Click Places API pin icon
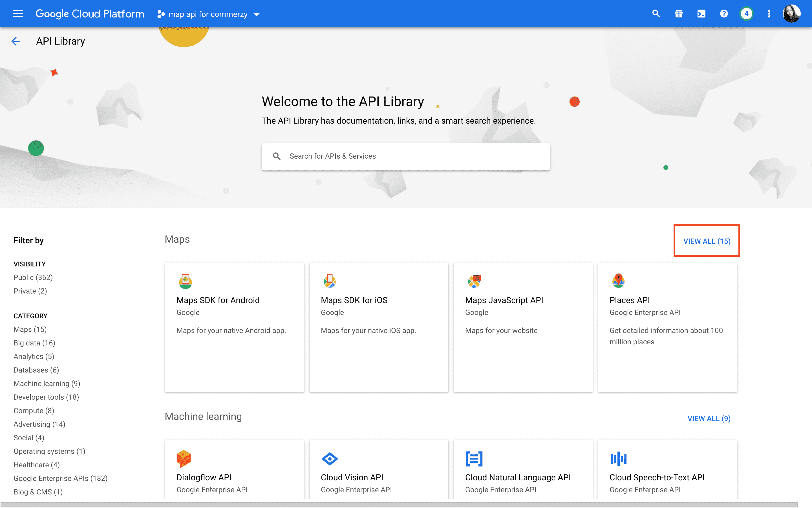Screen dimensions: 812x508 pyautogui.click(x=618, y=281)
